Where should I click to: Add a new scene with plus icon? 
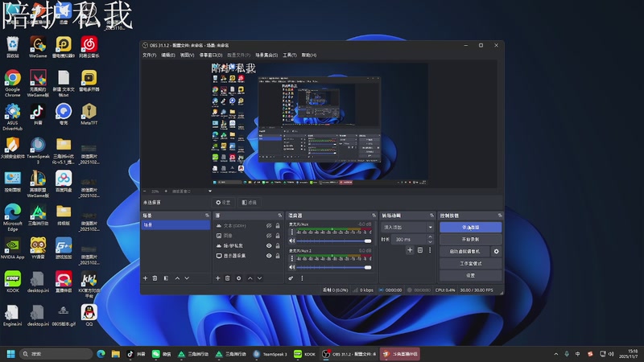[x=145, y=278]
